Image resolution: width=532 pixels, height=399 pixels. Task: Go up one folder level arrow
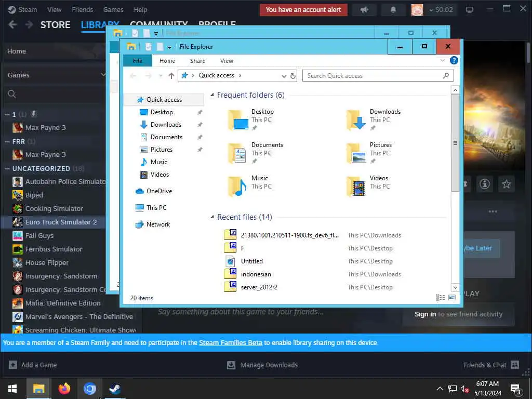coord(171,76)
